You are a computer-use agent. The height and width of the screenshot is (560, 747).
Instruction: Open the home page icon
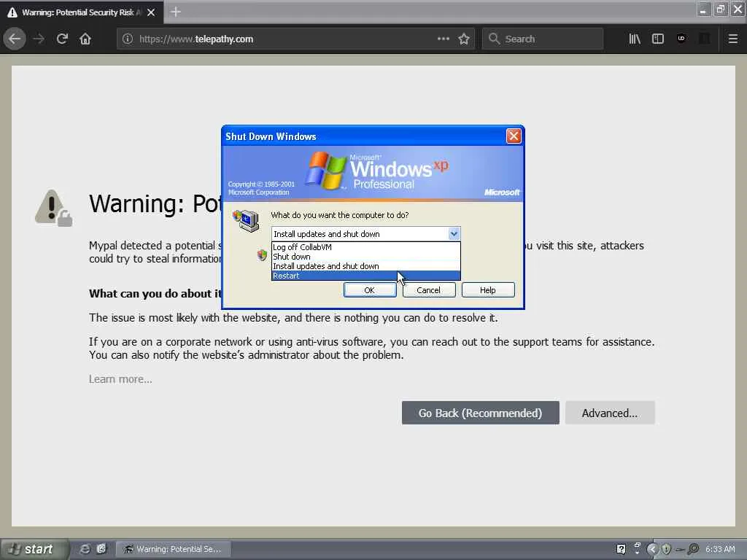coord(85,39)
